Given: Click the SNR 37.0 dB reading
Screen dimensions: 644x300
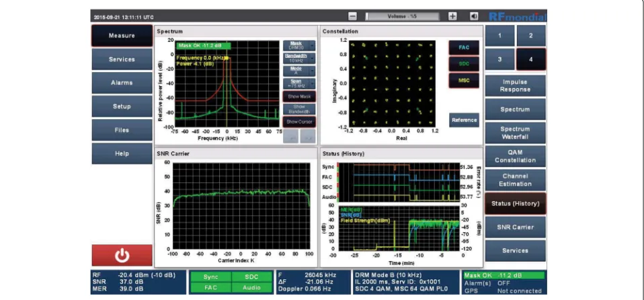Looking at the screenshot, I should tap(118, 282).
